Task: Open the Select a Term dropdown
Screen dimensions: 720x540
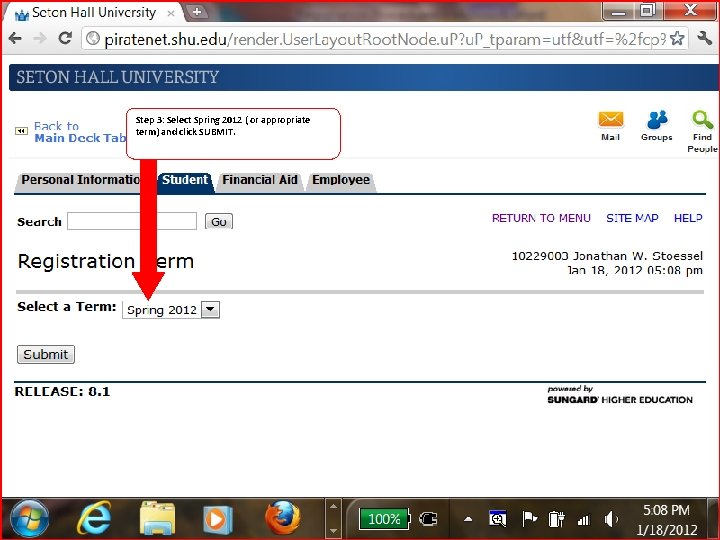Action: 171,310
